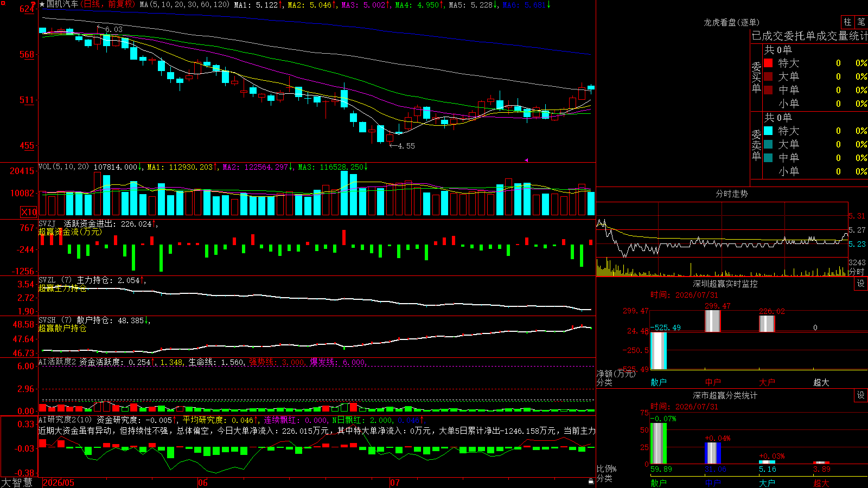
Task: Switch to 笔 (tick) display mode
Action: (x=861, y=22)
